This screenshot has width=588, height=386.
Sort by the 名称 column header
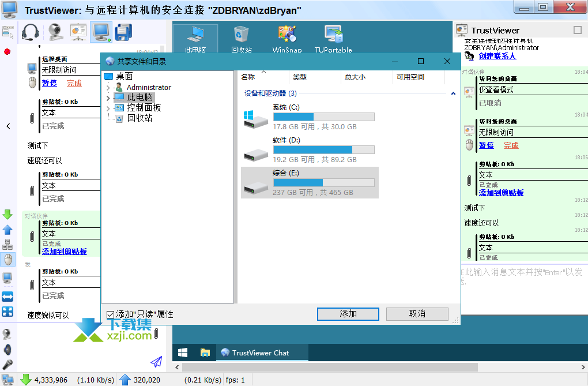263,77
